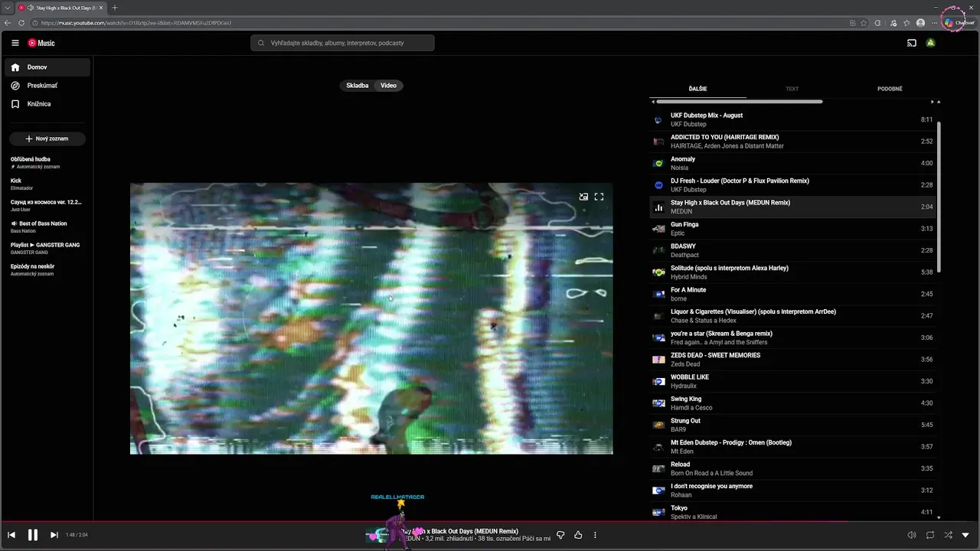The height and width of the screenshot is (551, 980).
Task: Toggle shuffle for the queue
Action: (948, 535)
